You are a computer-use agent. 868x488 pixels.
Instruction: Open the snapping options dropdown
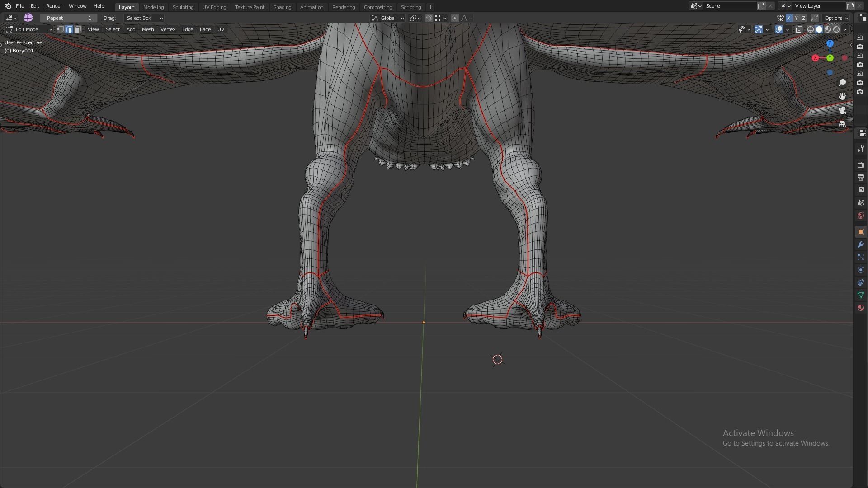point(441,18)
